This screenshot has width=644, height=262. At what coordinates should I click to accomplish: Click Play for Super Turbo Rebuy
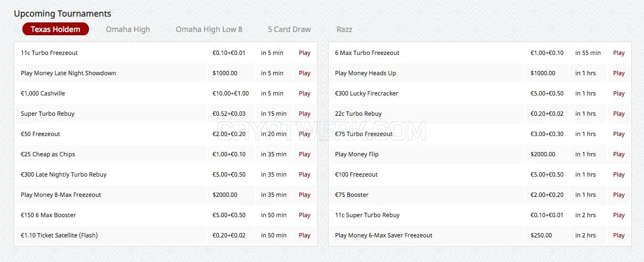(305, 114)
